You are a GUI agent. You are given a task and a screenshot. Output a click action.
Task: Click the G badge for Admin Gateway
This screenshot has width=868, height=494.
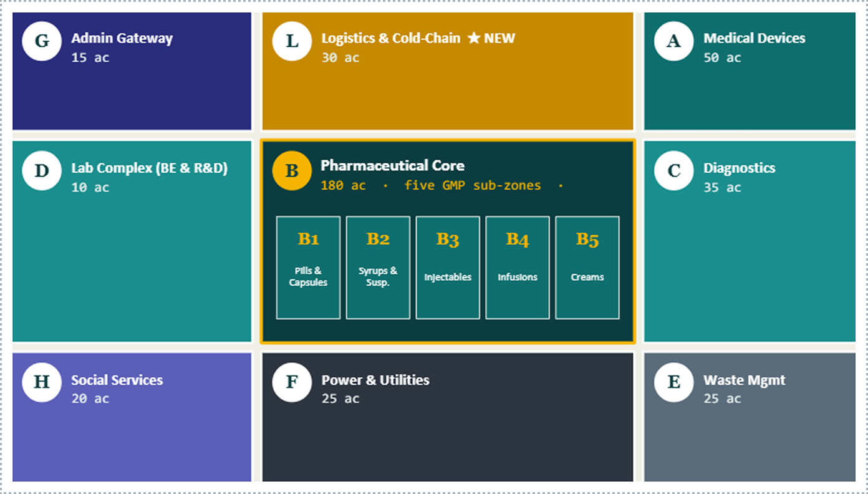[42, 41]
